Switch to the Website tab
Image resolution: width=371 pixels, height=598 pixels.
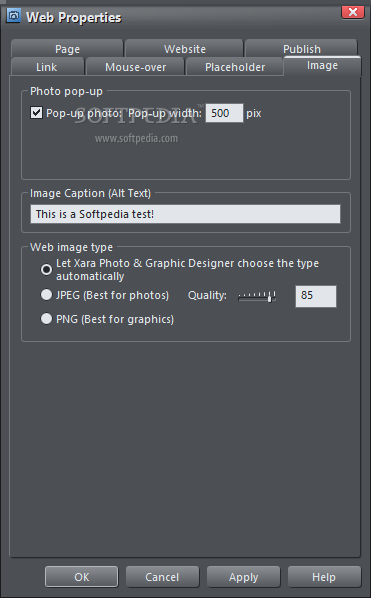185,48
